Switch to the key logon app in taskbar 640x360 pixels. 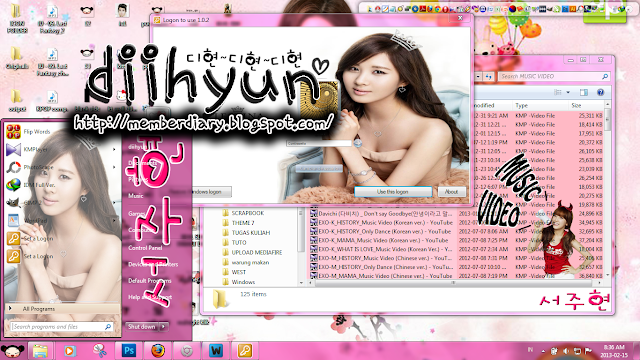245,351
